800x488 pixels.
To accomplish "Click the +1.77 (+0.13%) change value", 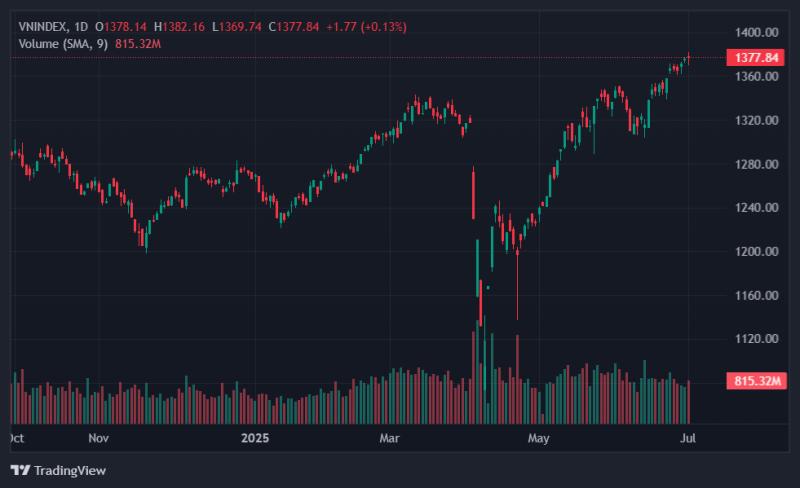I will pos(366,27).
